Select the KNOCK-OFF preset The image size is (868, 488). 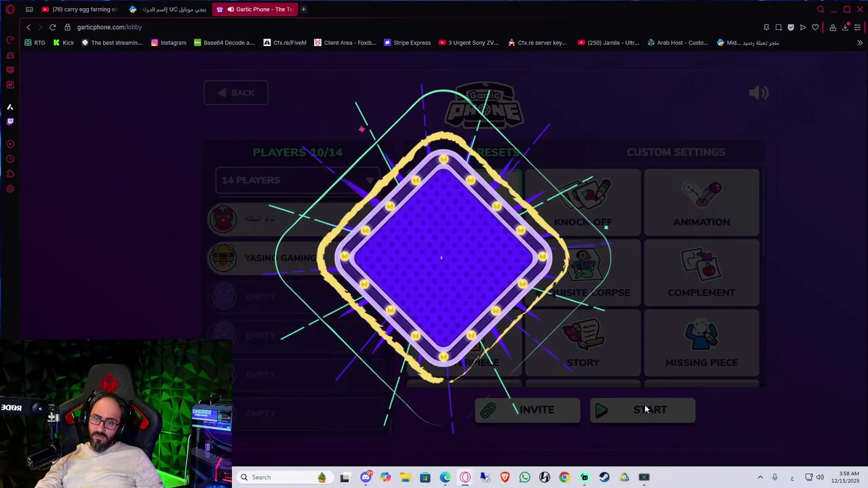[583, 202]
